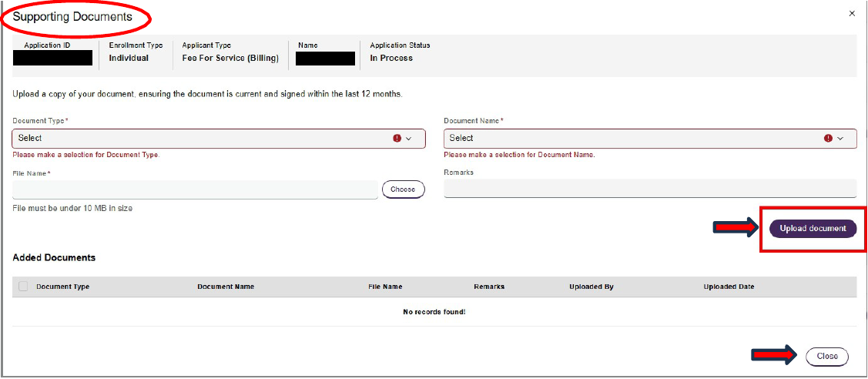Click the Document Type error warning icon

click(x=397, y=139)
